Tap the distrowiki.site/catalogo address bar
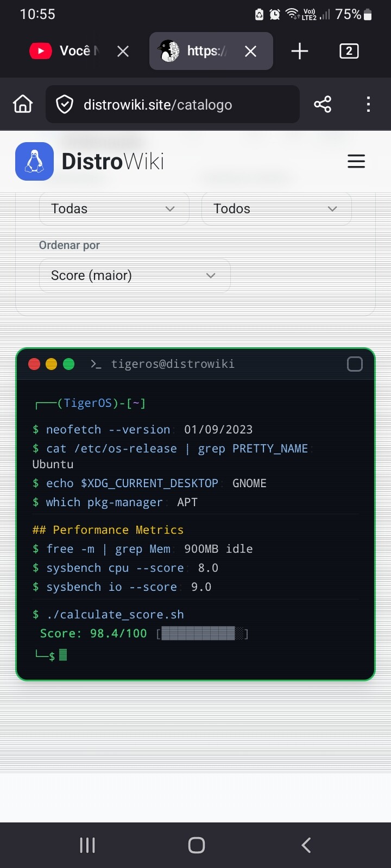 point(179,104)
